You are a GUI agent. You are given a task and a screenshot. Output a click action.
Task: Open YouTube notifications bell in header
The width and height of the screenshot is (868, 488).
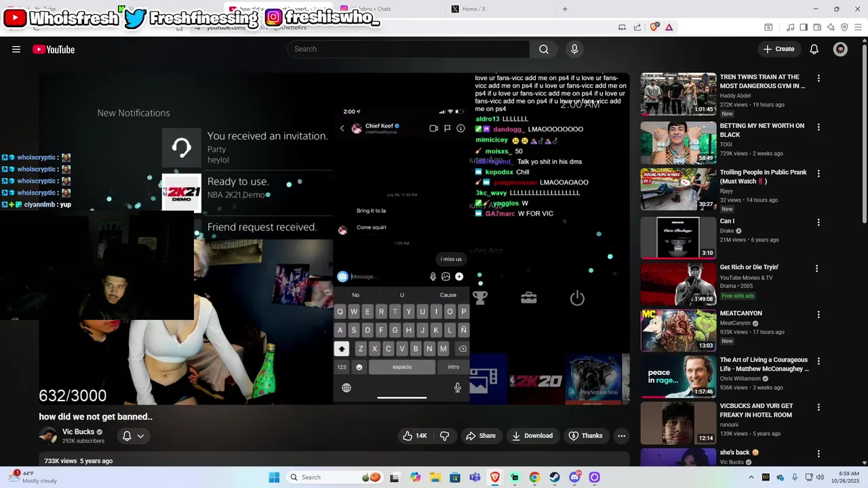click(814, 49)
